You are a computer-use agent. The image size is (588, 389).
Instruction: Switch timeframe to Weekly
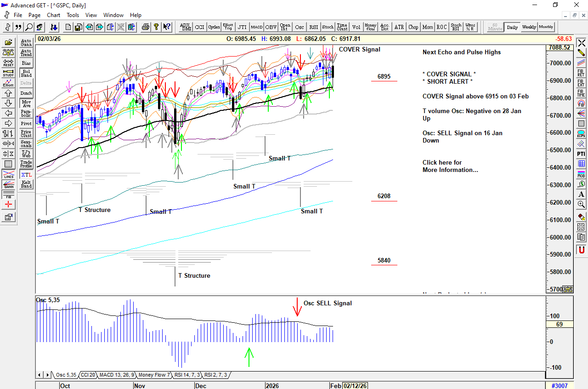click(x=529, y=27)
